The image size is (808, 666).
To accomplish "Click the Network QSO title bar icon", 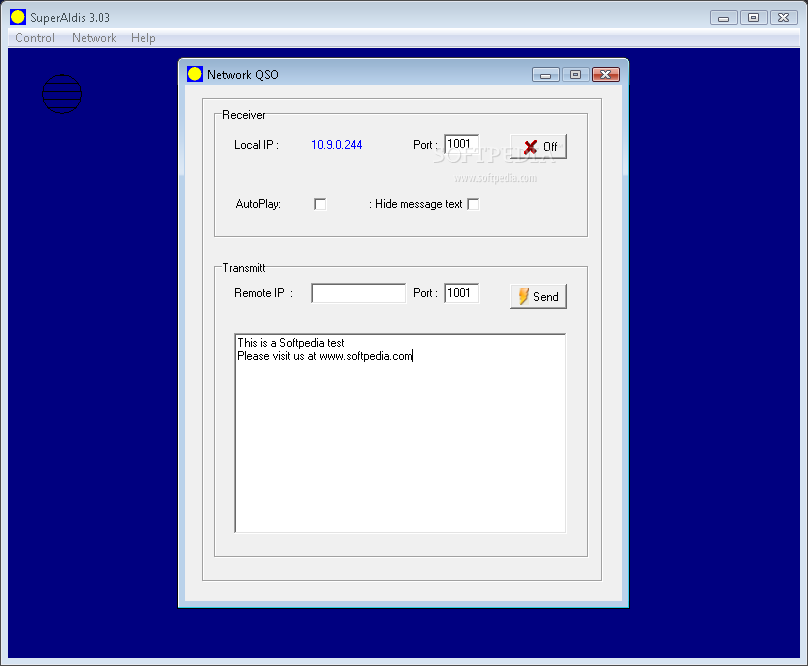I will click(x=195, y=74).
